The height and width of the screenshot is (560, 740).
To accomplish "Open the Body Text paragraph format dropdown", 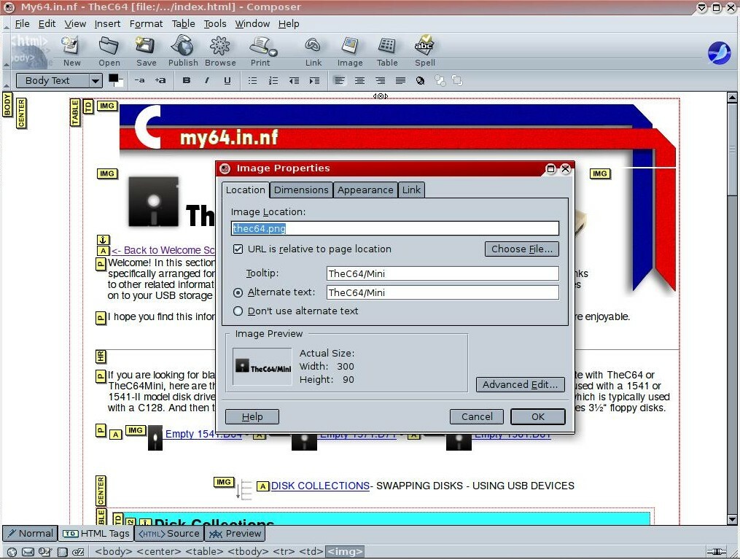I will [x=59, y=81].
